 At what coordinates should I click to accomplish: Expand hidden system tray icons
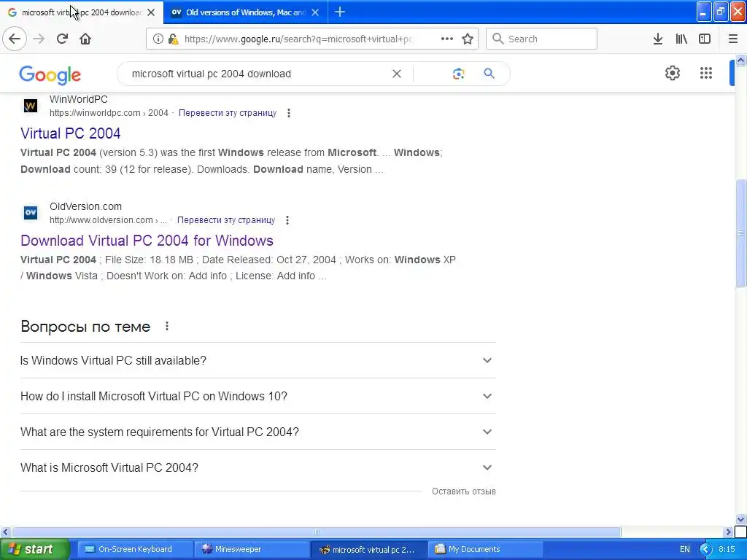tap(705, 549)
